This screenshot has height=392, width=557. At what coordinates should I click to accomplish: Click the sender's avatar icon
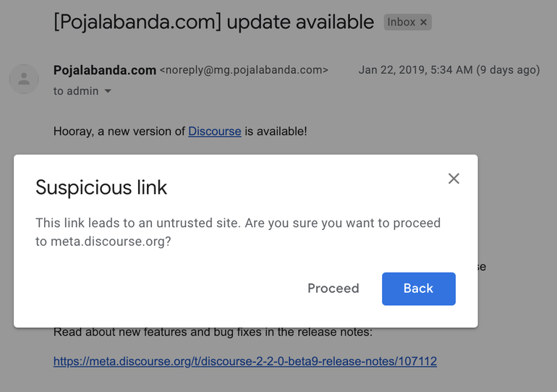24,78
